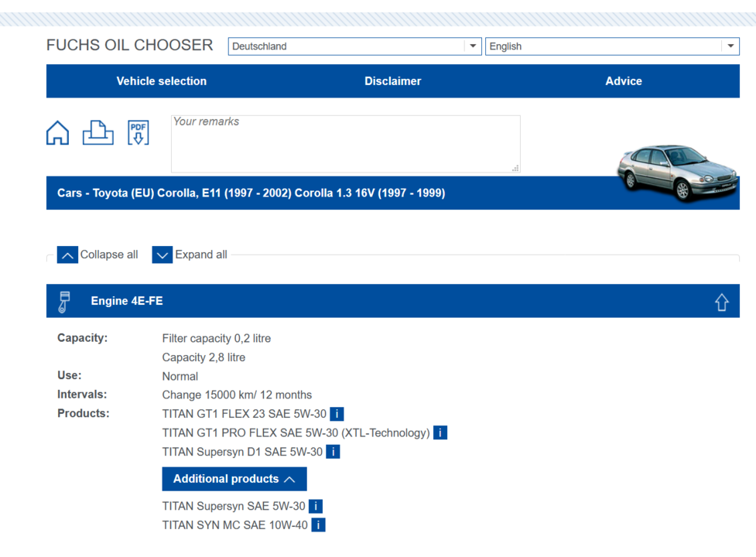Print the page using printer icon

point(97,132)
